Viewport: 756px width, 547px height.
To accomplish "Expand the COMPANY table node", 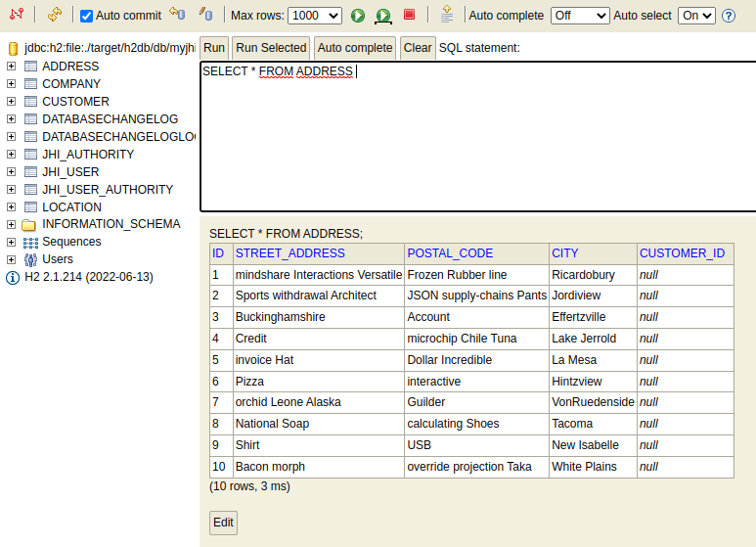I will [x=11, y=84].
